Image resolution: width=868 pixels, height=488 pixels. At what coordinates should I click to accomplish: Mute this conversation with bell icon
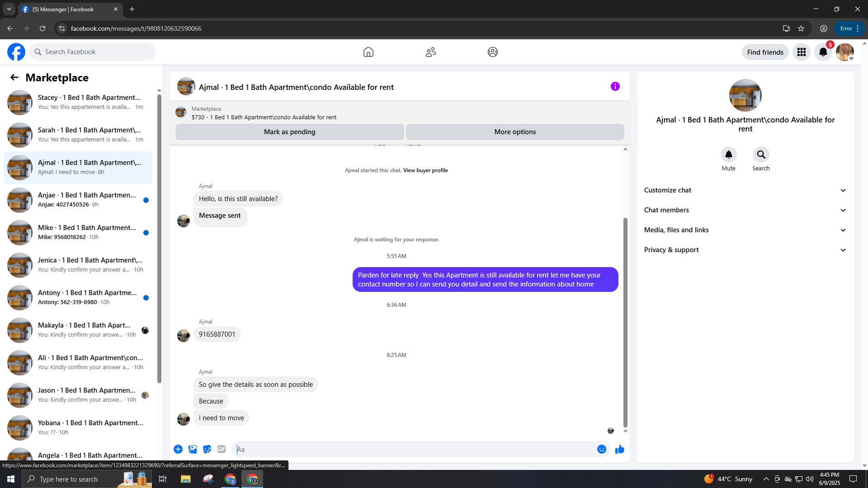[729, 155]
